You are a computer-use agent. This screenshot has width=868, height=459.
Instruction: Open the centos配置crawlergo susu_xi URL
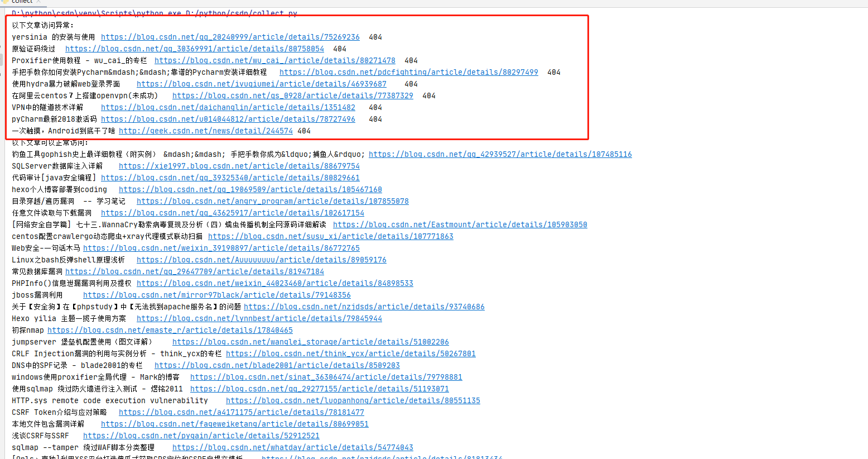click(x=331, y=236)
